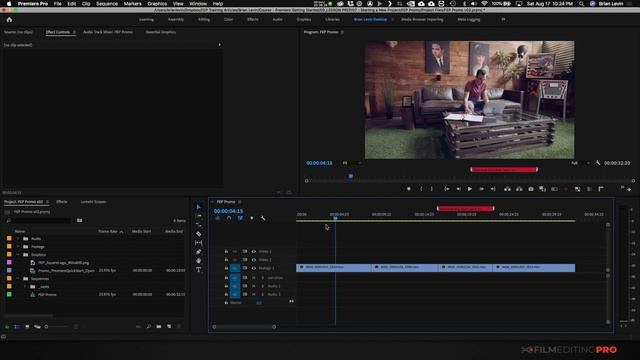Switch to Effects tab in project panel

click(62, 202)
